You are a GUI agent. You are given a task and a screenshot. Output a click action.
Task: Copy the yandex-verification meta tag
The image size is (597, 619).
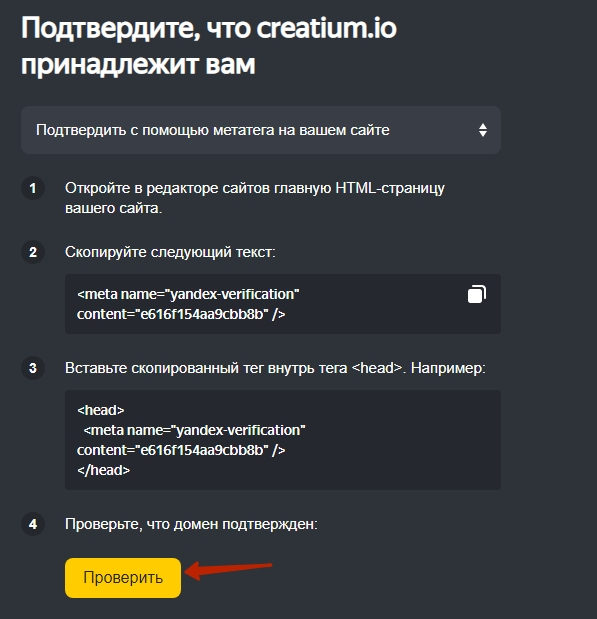click(477, 294)
